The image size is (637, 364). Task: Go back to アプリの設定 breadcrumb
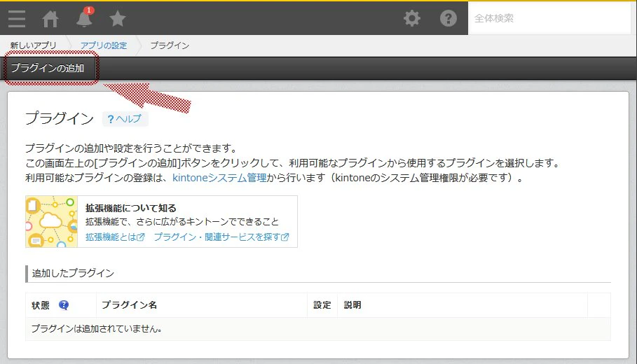(104, 45)
